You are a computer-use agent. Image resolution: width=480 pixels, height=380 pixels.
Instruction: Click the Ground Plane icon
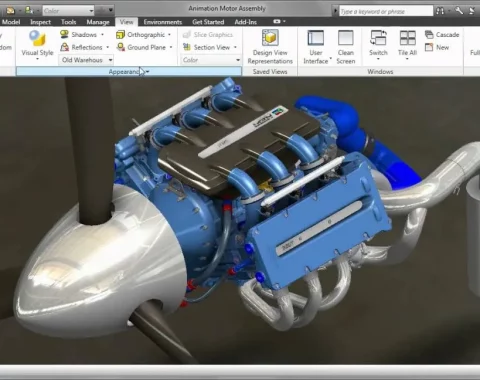120,47
